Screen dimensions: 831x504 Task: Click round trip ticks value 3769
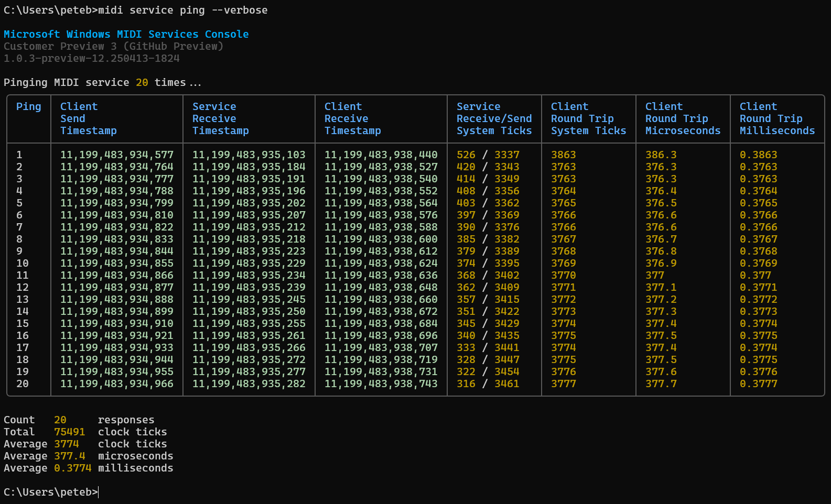coord(564,263)
